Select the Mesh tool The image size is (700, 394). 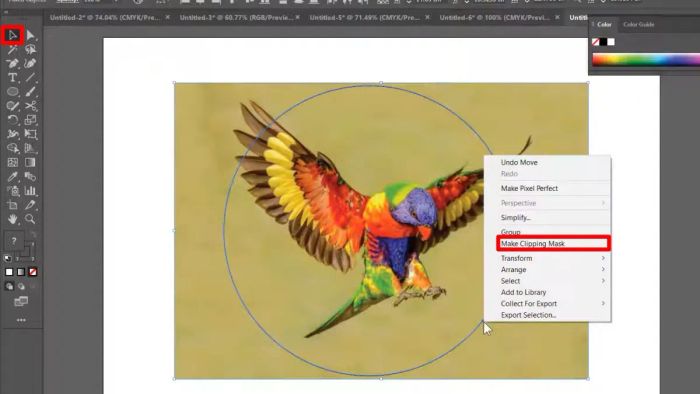pyautogui.click(x=12, y=162)
